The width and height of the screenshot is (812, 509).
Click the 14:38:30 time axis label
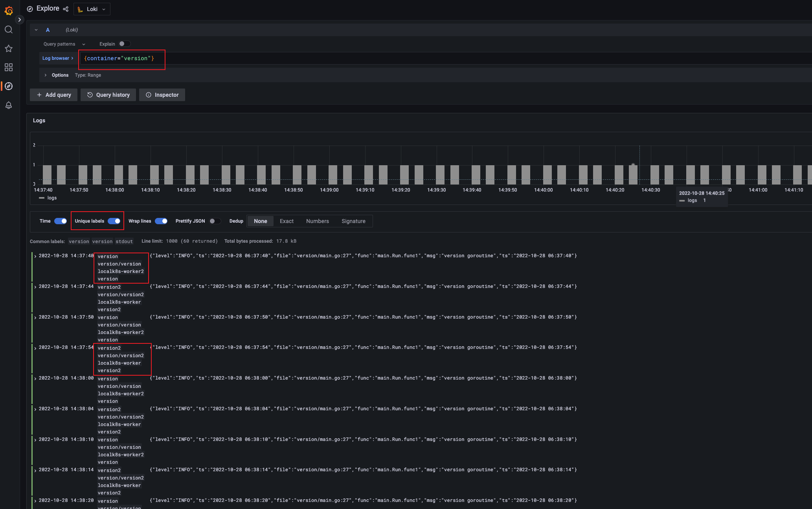tap(222, 190)
